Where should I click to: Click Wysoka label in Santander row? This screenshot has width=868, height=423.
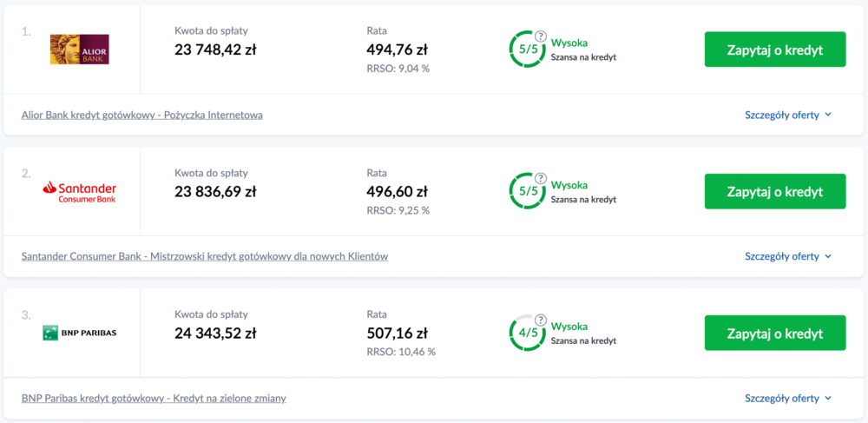pos(569,185)
